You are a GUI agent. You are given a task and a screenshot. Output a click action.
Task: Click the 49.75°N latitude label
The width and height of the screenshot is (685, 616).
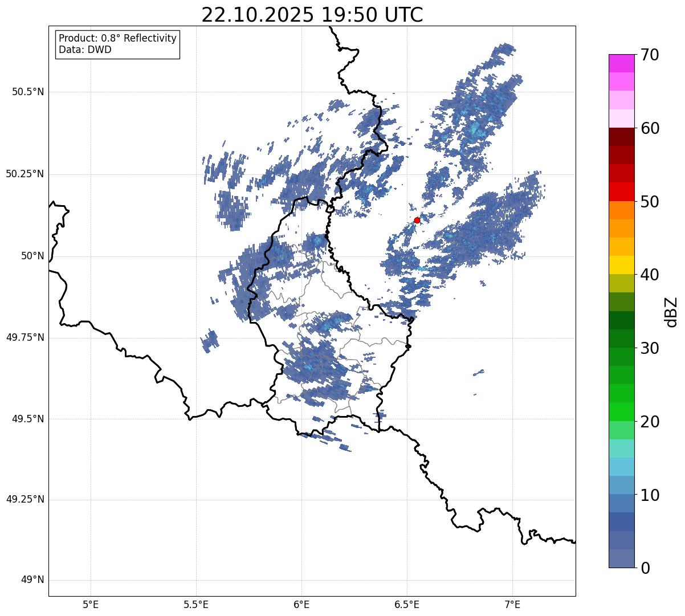pos(25,337)
